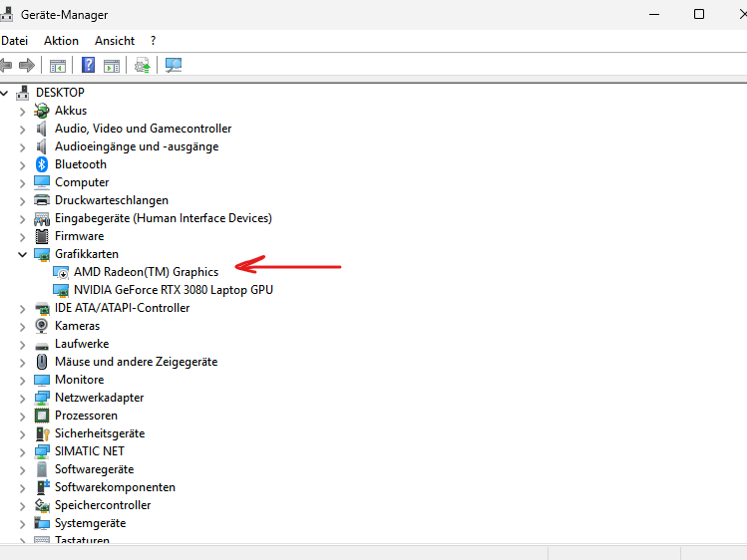The width and height of the screenshot is (747, 560).
Task: Select NVIDIA GeForce RTX 3080 Laptop GPU
Action: click(x=174, y=290)
